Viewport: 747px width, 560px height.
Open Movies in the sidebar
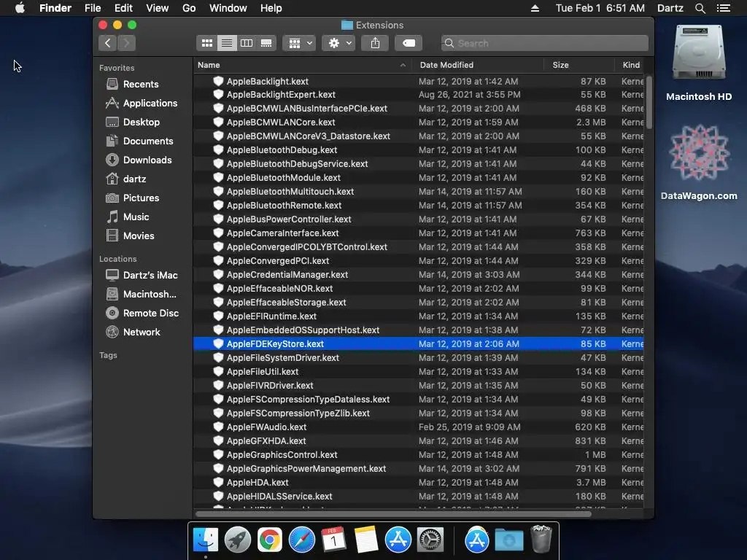(x=139, y=236)
